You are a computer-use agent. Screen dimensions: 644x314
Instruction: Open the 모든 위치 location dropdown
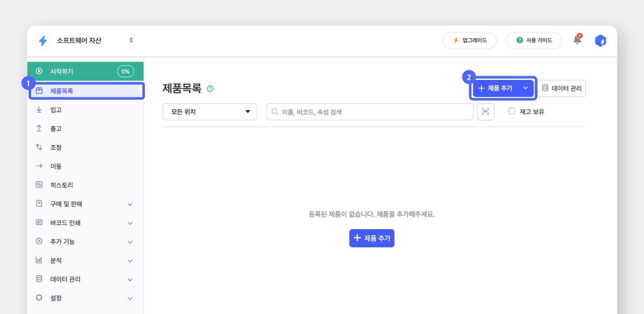coord(209,112)
